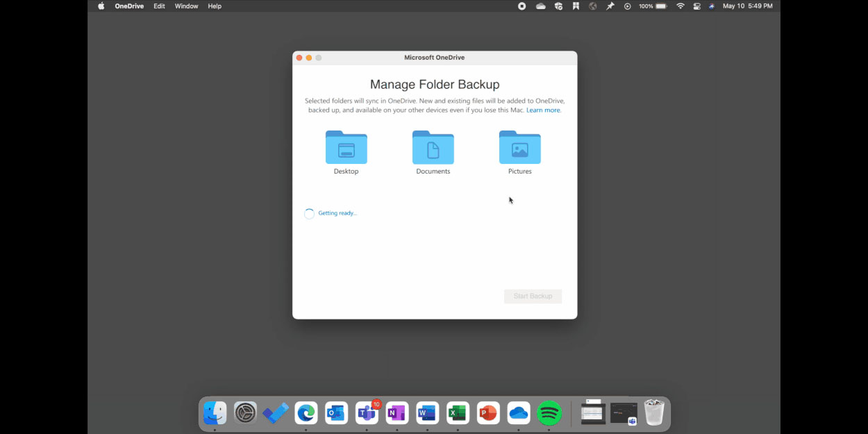Open Outlook from the Dock

[x=337, y=413]
